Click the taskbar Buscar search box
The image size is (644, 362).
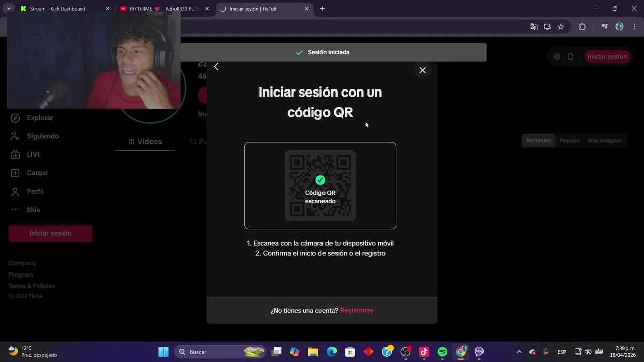(220, 352)
